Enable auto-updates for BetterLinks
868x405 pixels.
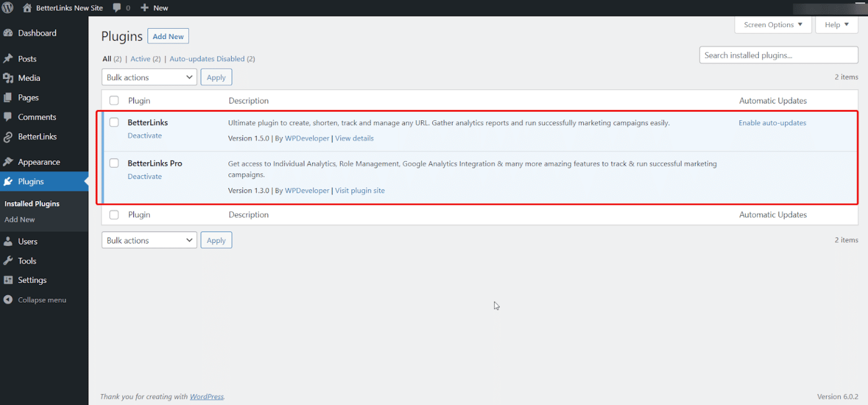coord(772,123)
